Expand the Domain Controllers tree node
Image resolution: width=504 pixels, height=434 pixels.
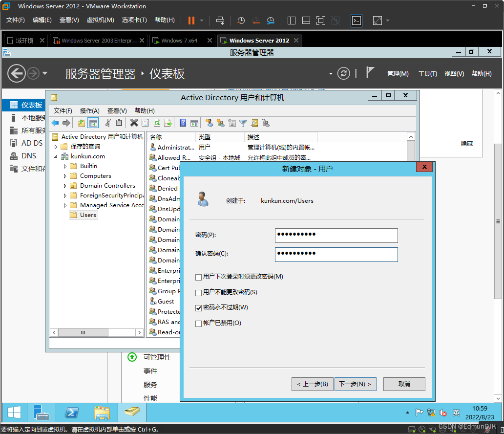pos(65,186)
